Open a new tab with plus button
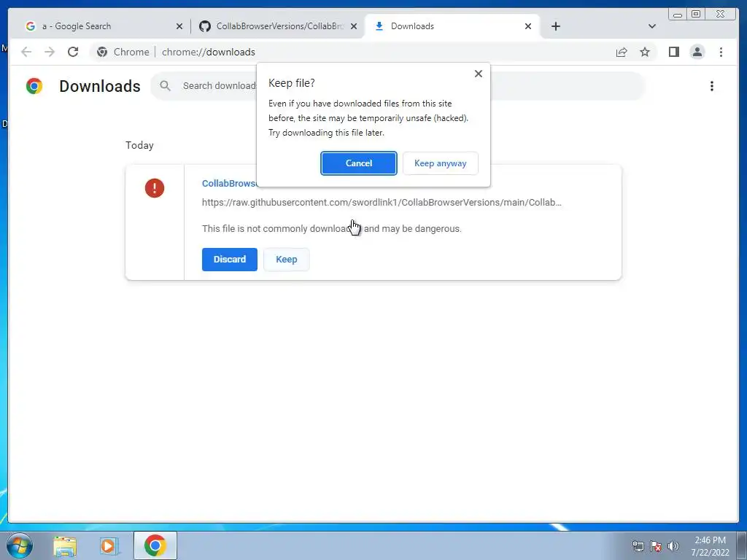747x560 pixels. [555, 26]
